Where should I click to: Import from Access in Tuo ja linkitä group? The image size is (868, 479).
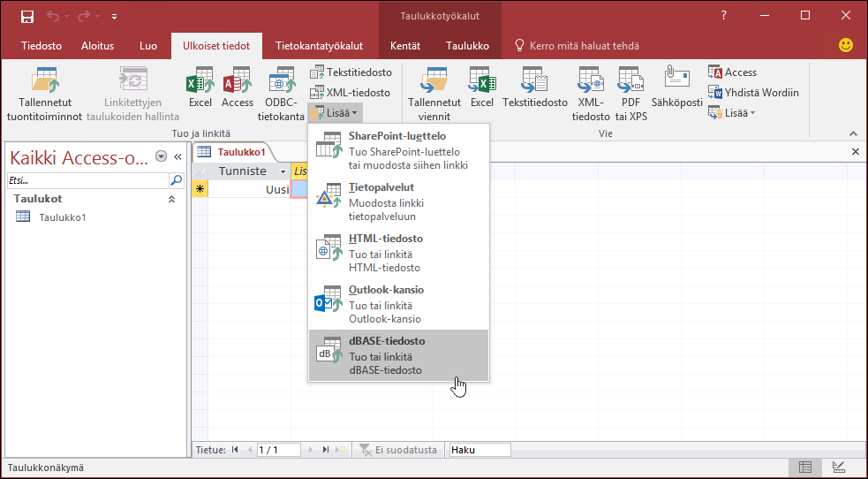pyautogui.click(x=238, y=87)
